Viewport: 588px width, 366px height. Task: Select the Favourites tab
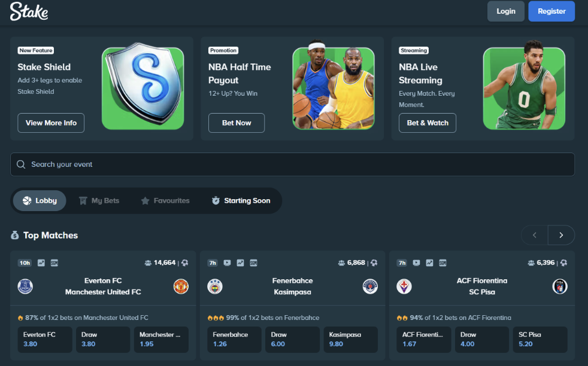(x=165, y=201)
